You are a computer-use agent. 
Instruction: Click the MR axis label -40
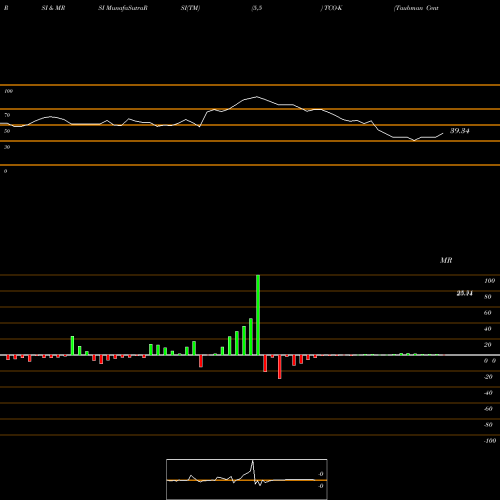click(488, 393)
